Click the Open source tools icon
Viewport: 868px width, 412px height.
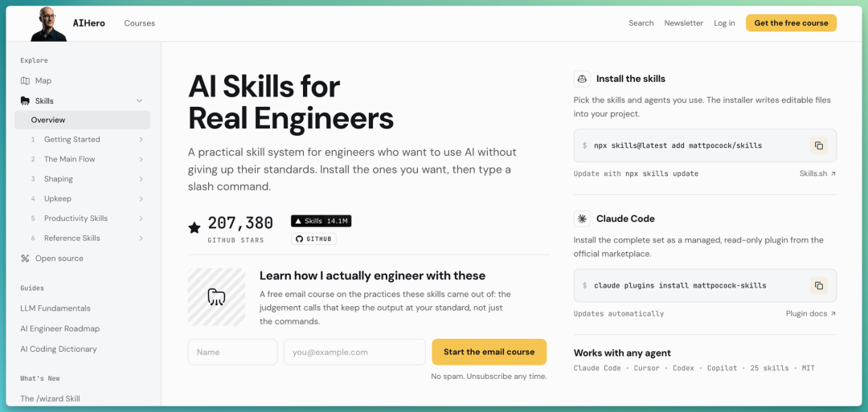tap(25, 259)
